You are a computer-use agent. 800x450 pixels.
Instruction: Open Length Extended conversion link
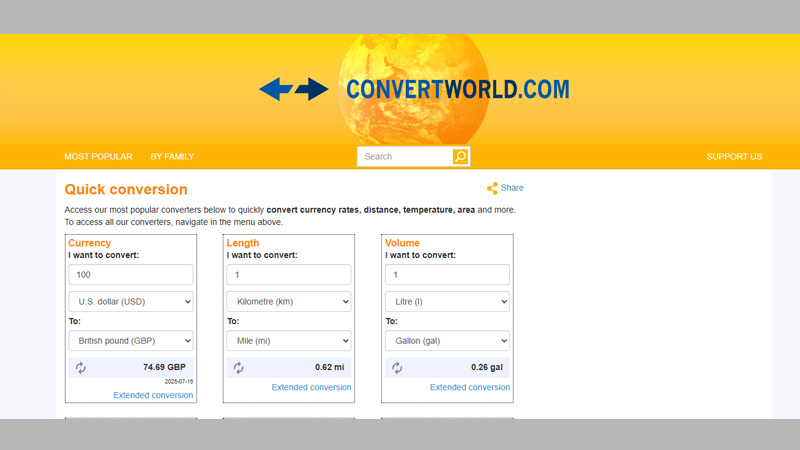point(311,387)
